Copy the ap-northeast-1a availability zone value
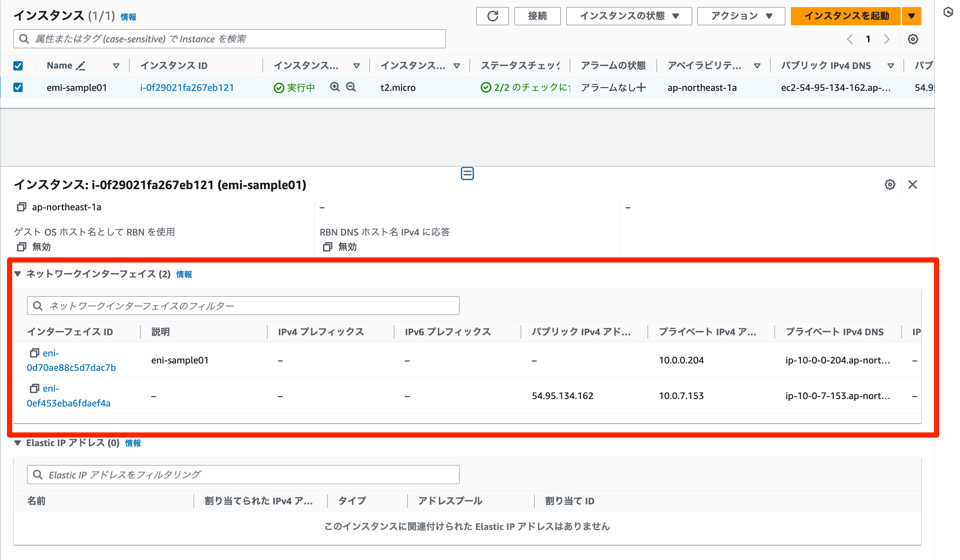This screenshot has width=960, height=560. pyautogui.click(x=21, y=207)
